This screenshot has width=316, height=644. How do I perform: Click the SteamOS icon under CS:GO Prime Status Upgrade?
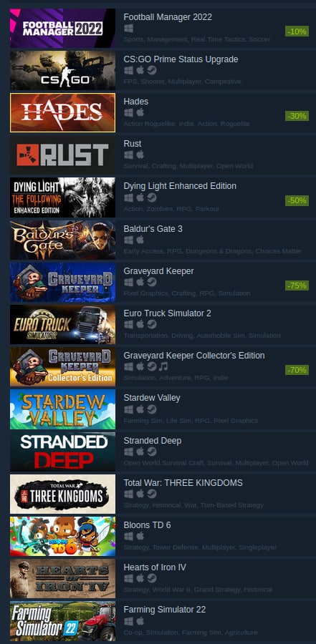pos(152,71)
